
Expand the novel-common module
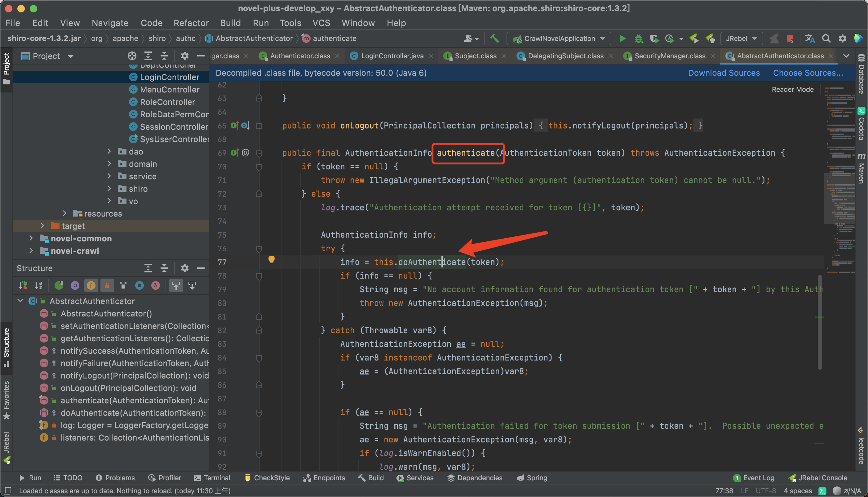tap(31, 238)
